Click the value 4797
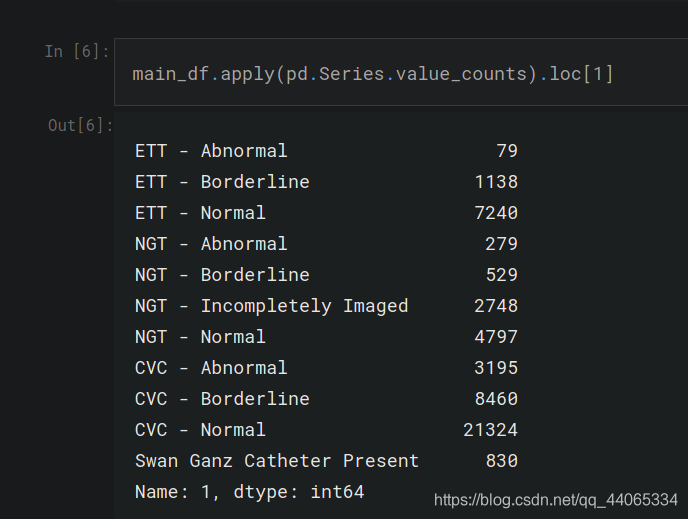 (x=496, y=337)
